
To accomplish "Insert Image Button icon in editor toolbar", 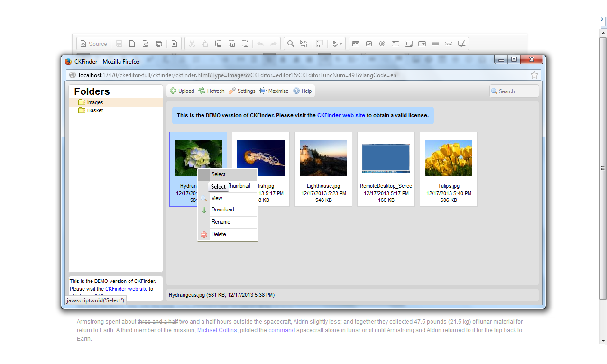I will 449,44.
